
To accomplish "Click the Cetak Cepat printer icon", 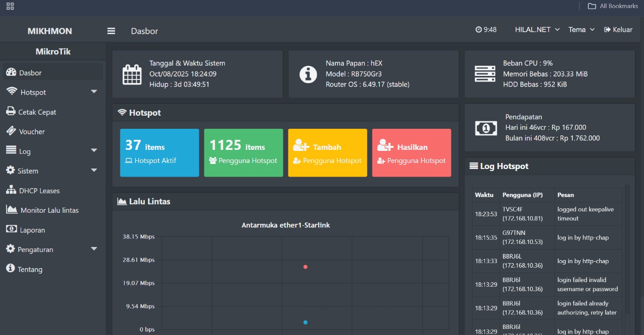I will pyautogui.click(x=11, y=112).
